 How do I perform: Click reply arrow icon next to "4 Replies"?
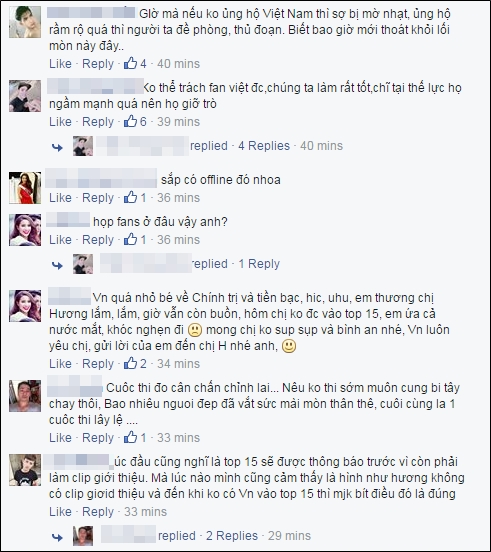tap(57, 147)
